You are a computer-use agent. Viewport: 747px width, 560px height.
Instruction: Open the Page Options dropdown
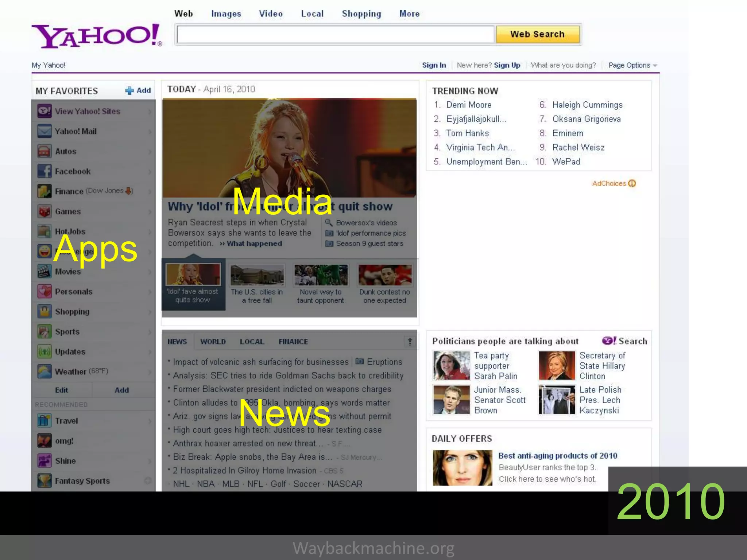pyautogui.click(x=632, y=65)
